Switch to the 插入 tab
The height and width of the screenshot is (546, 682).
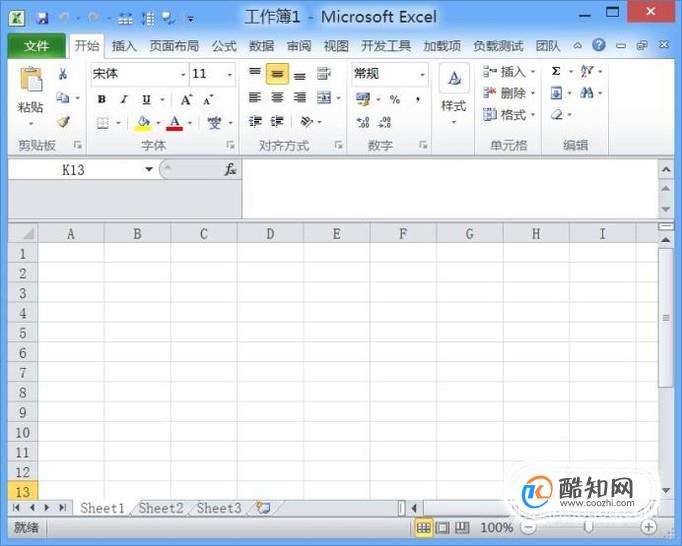tap(124, 46)
